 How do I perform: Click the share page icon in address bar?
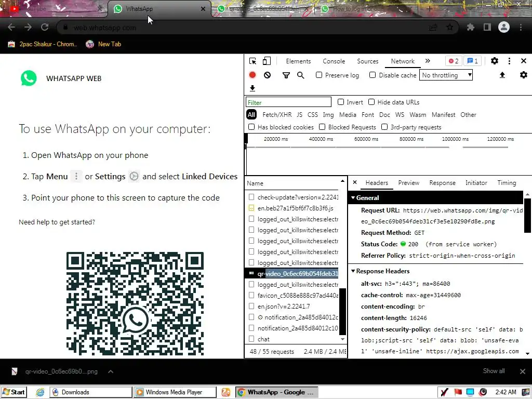[433, 28]
